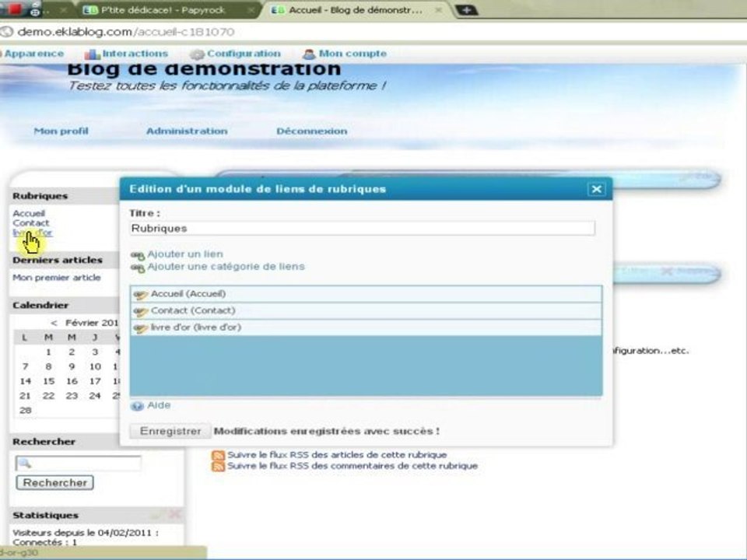The width and height of the screenshot is (747, 560).
Task: Click the link icon on the Accueil row
Action: [x=141, y=296]
